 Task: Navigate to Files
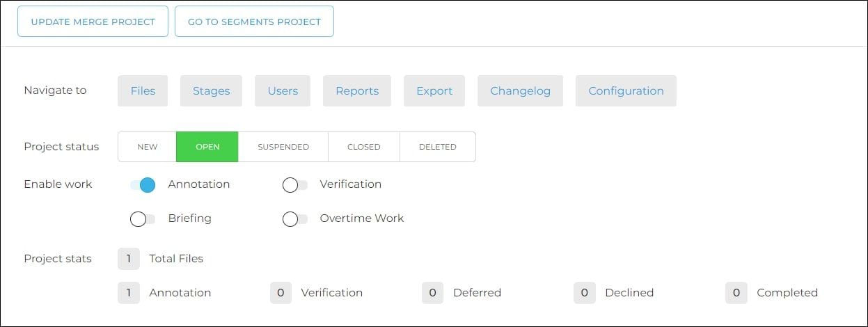[143, 91]
